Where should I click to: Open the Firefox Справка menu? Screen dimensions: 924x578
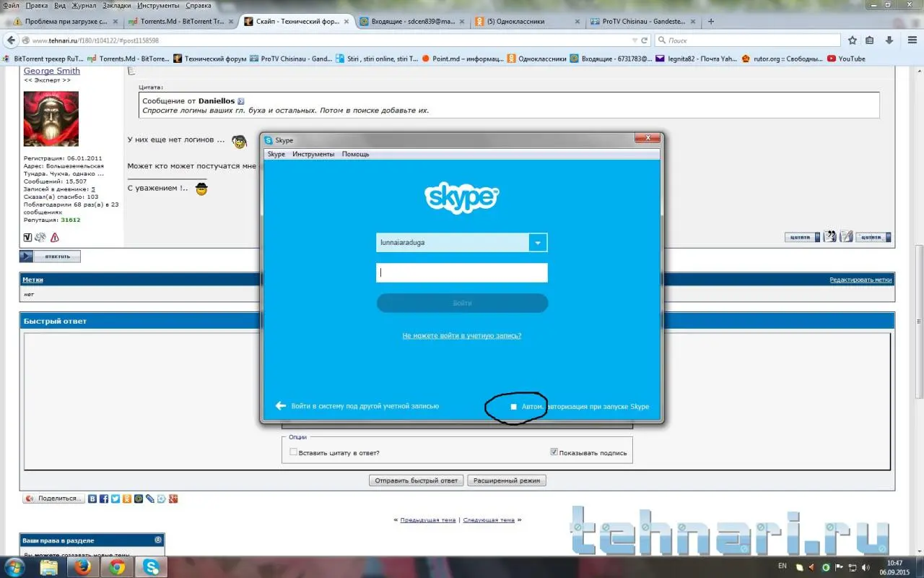(x=199, y=5)
